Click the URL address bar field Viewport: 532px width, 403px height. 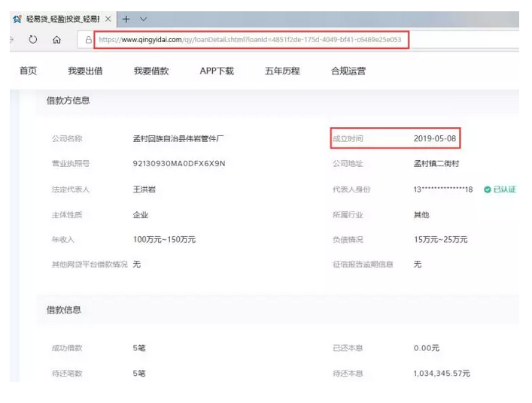(251, 40)
